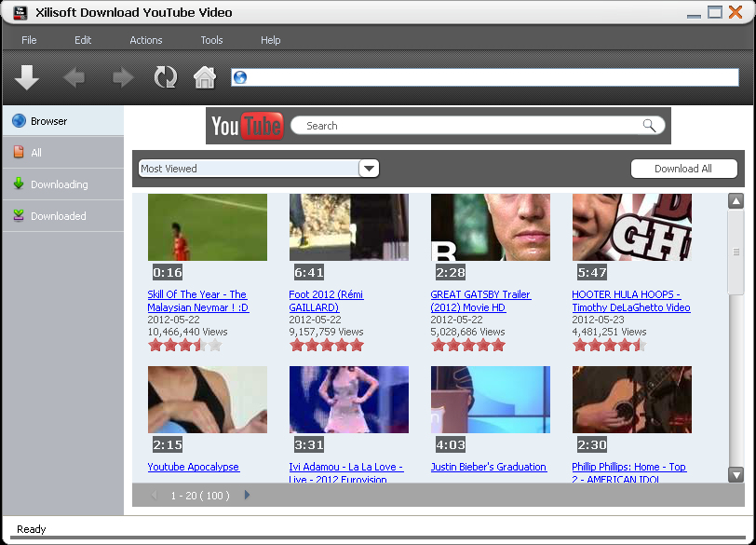
Task: Click the 0:16 duration label
Action: pos(168,272)
